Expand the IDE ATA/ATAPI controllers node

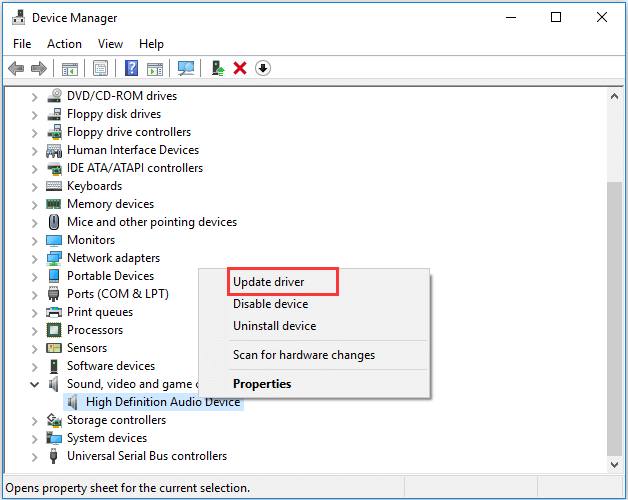[34, 169]
